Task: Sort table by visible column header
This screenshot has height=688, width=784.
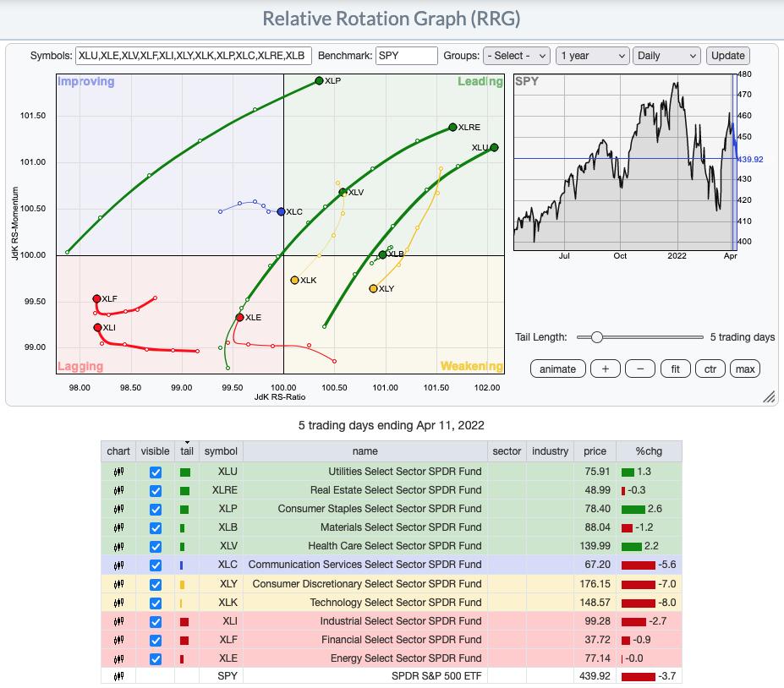Action: point(155,451)
